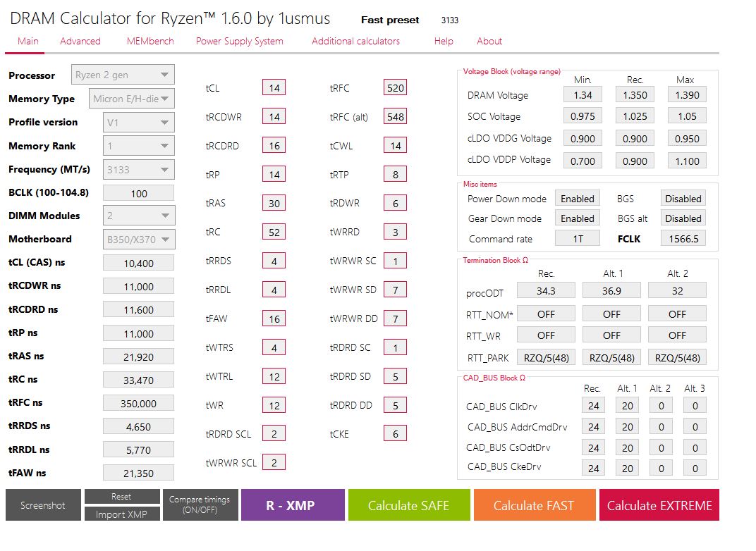Viewport: 756px width, 551px height.
Task: Click the tRFC value 520
Action: pyautogui.click(x=396, y=87)
